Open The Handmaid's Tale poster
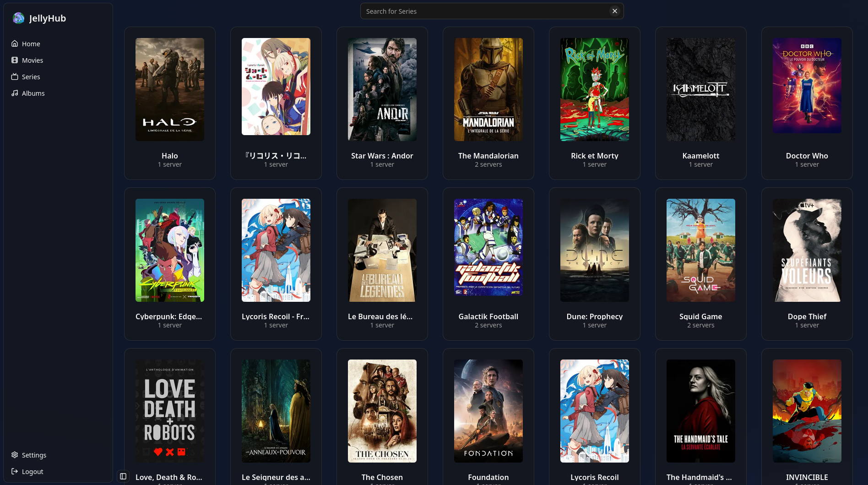The image size is (868, 485). pyautogui.click(x=701, y=411)
